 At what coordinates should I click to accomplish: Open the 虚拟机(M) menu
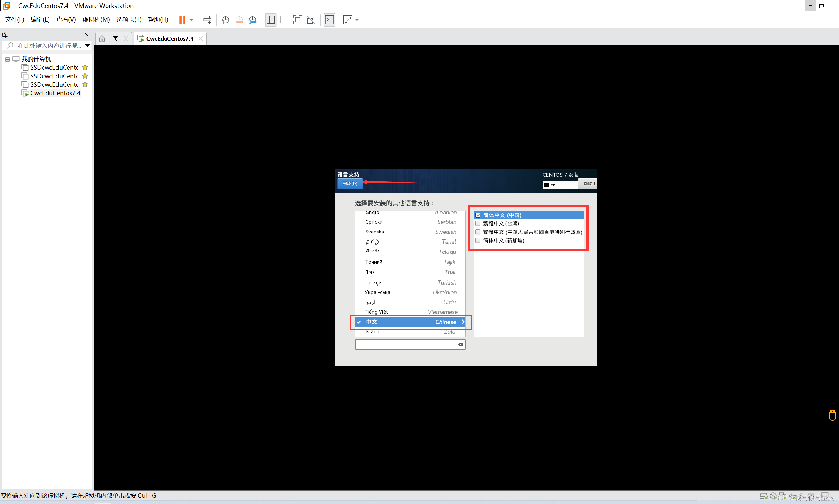click(96, 20)
